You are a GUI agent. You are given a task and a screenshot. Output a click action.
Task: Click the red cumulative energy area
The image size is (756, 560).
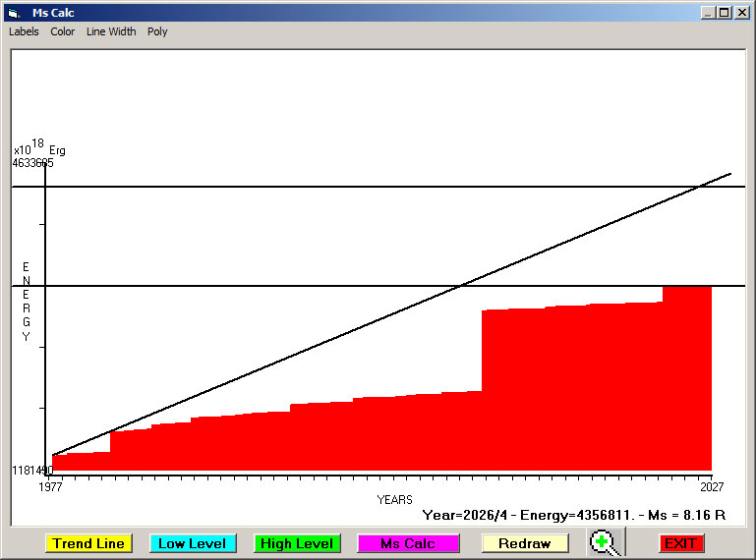click(x=570, y=393)
